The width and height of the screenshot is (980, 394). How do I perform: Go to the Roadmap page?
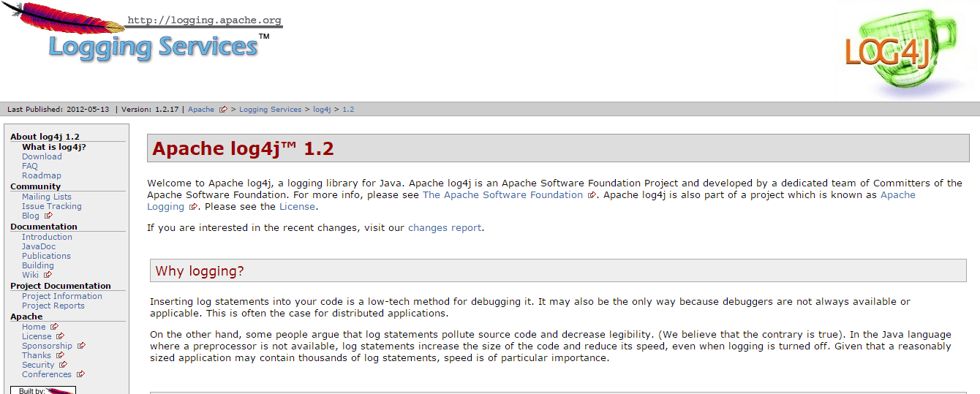[42, 175]
